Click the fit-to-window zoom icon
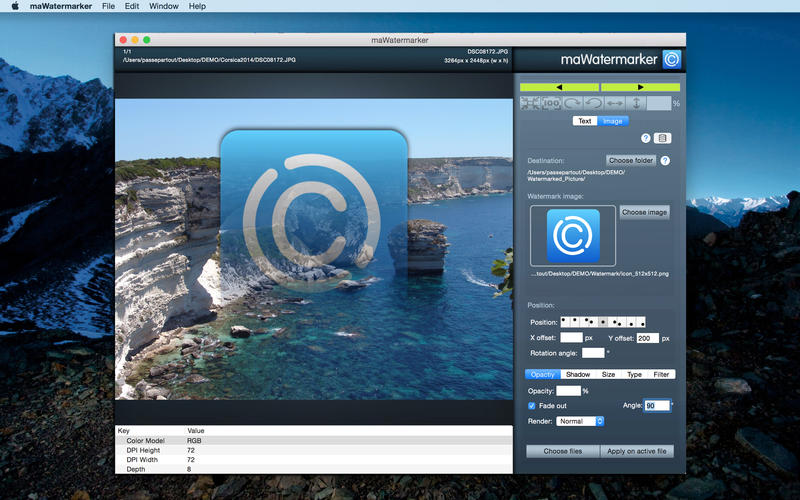This screenshot has height=500, width=800. (x=530, y=103)
